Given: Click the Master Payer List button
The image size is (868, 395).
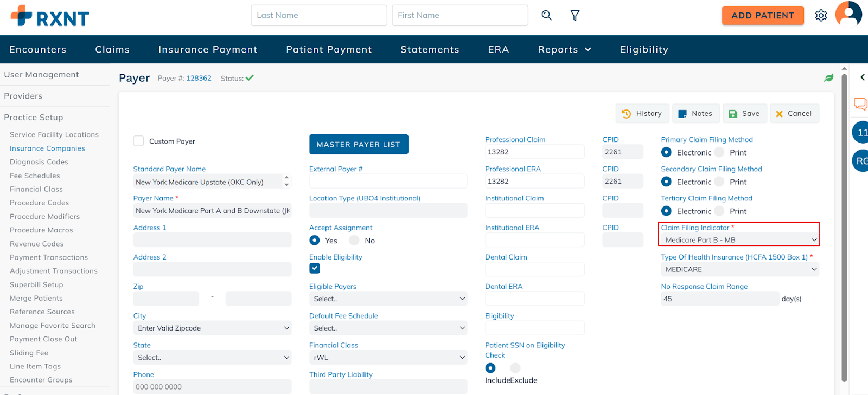Looking at the screenshot, I should 359,145.
